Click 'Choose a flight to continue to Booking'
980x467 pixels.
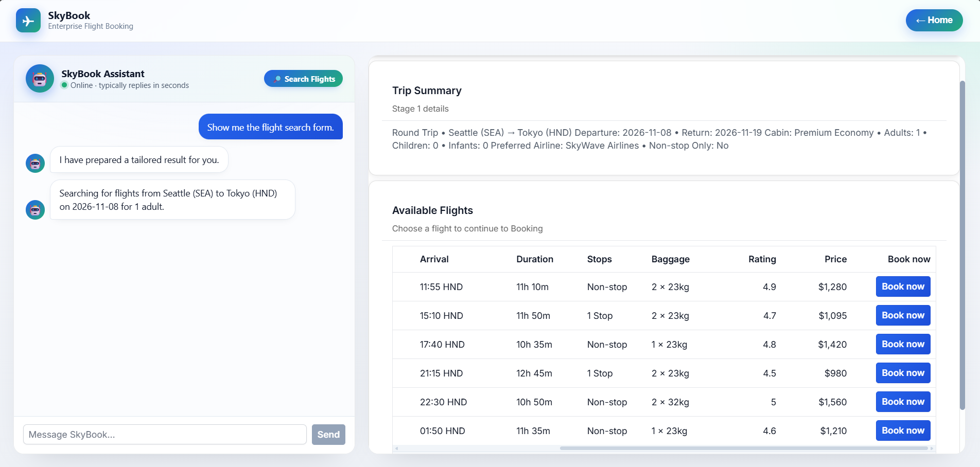467,228
